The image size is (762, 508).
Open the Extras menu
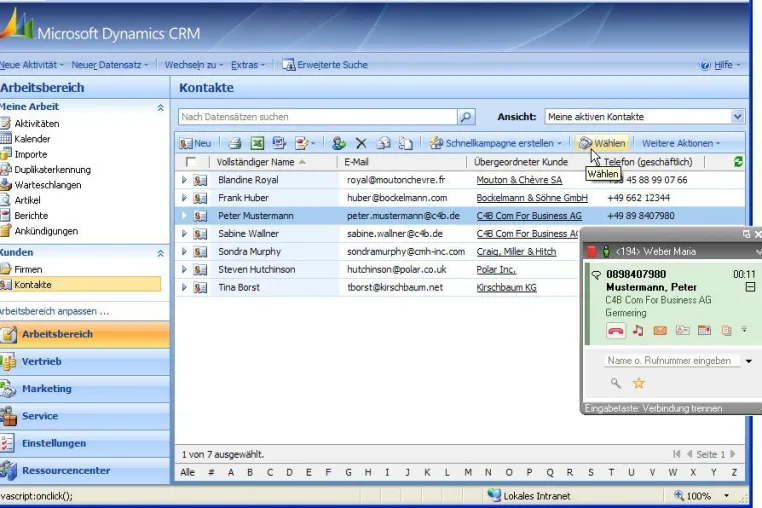(x=248, y=65)
